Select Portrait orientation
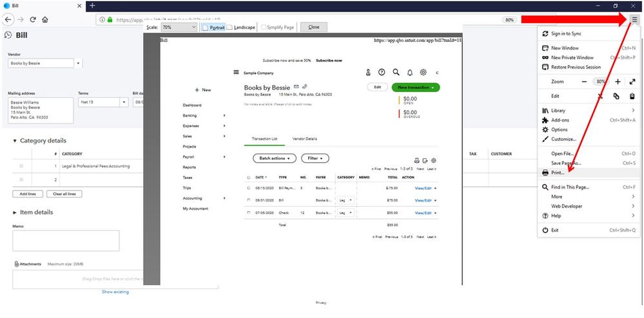644x318 pixels. pos(213,27)
